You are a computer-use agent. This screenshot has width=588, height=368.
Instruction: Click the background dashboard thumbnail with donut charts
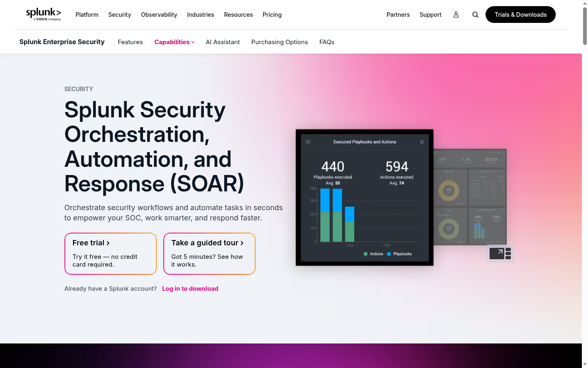click(470, 197)
